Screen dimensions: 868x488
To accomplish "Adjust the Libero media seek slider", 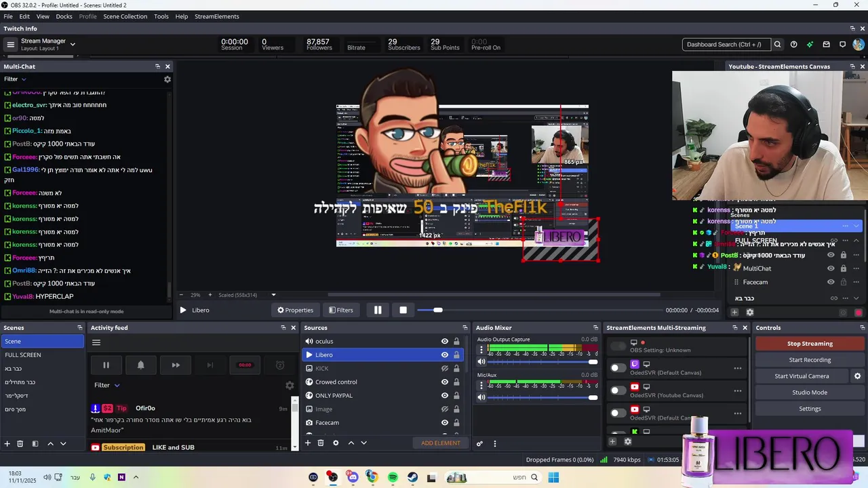I will click(x=539, y=310).
